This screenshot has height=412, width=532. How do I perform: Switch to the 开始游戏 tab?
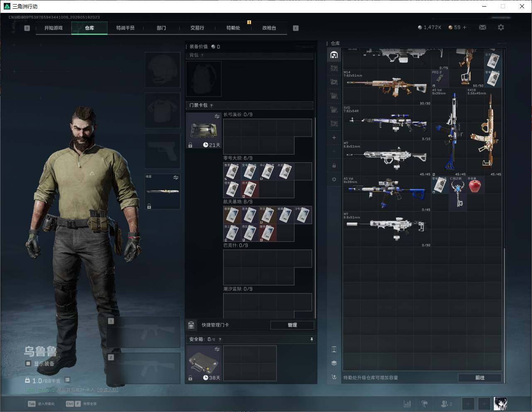point(54,28)
